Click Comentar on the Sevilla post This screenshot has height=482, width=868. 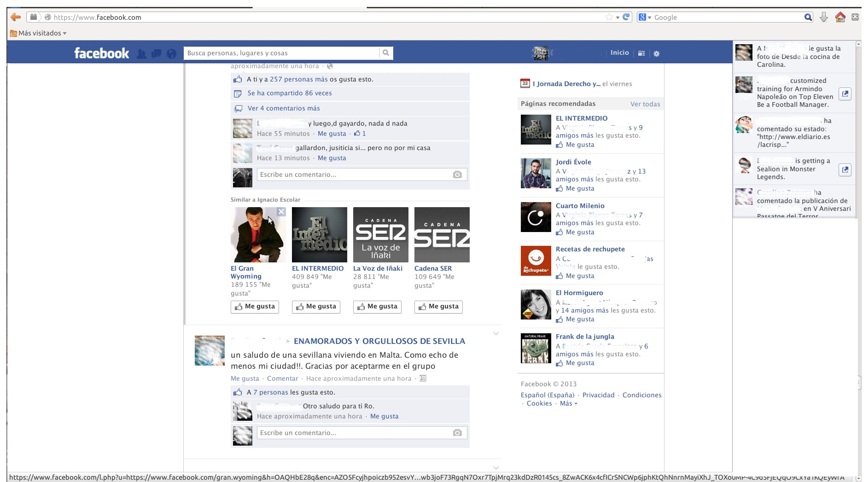point(283,378)
